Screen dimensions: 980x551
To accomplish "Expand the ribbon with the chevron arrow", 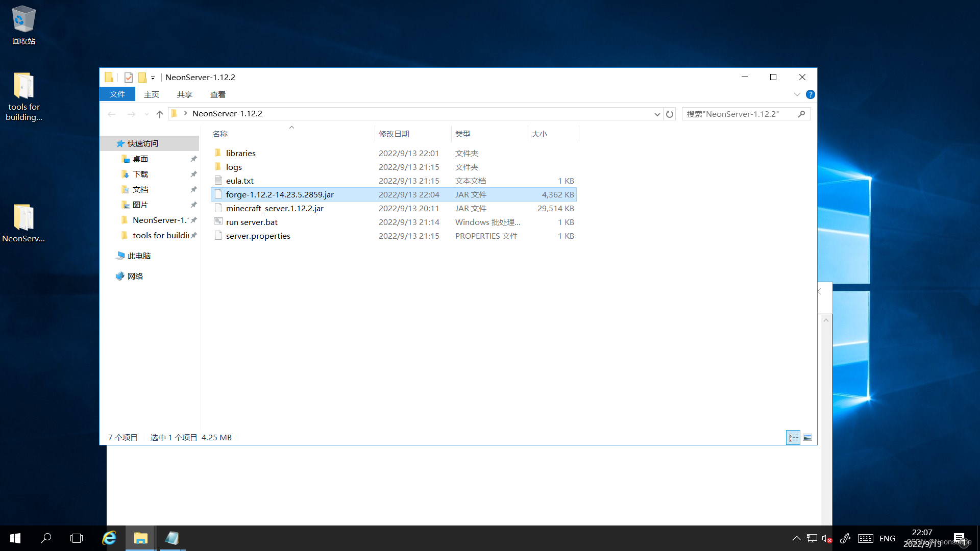I will tap(797, 94).
